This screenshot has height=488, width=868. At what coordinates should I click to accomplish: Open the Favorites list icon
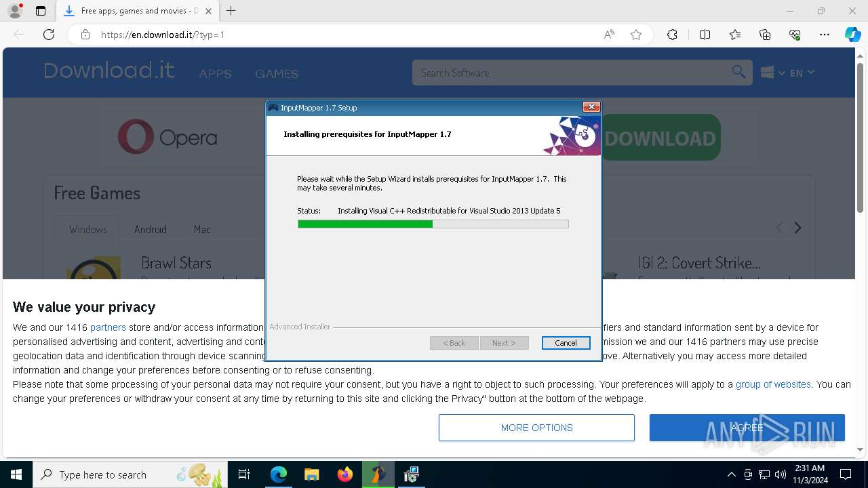click(x=735, y=35)
